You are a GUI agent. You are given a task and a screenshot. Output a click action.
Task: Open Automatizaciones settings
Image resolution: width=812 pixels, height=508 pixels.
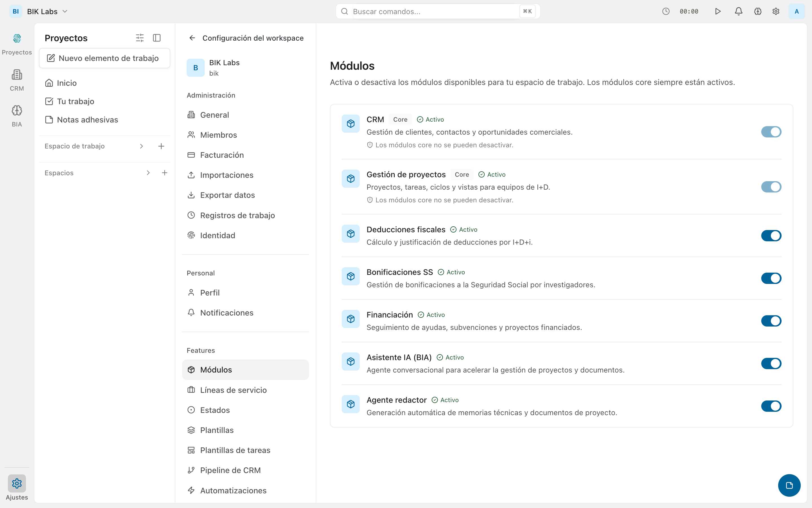click(245, 491)
